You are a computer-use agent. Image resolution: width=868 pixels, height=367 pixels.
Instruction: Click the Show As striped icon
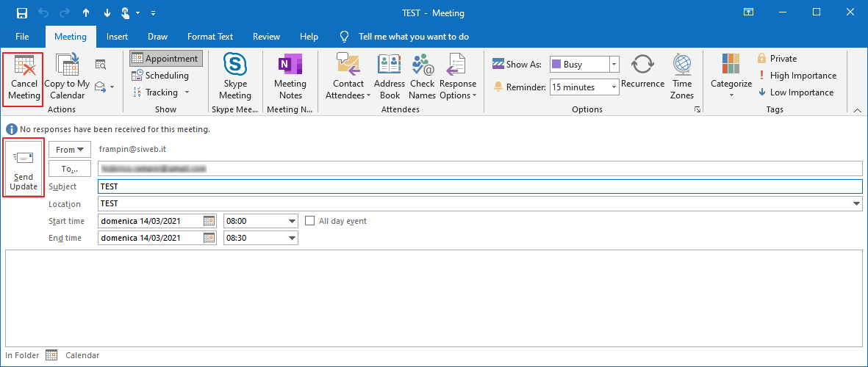(498, 64)
